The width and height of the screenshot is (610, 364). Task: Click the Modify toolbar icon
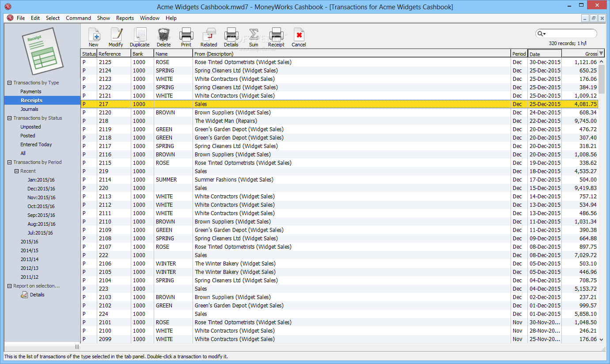pyautogui.click(x=116, y=34)
